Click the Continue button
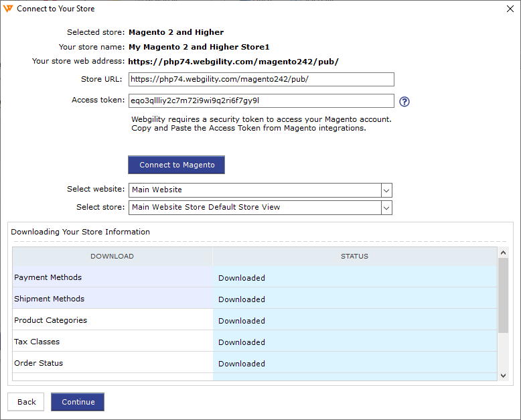 [x=78, y=402]
